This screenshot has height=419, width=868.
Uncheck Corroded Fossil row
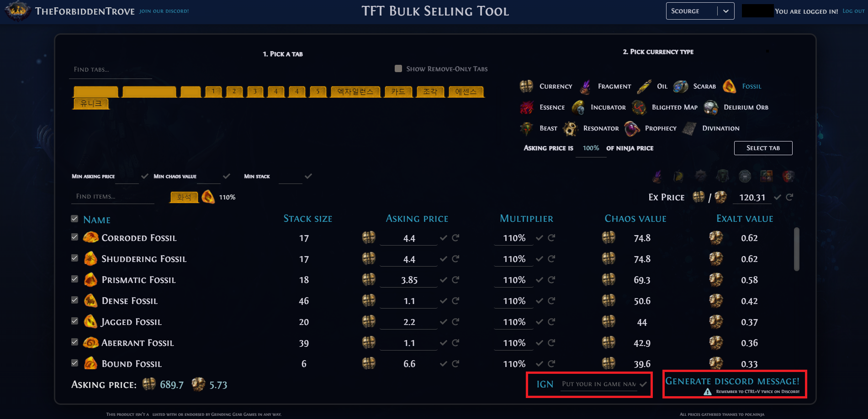(x=74, y=237)
